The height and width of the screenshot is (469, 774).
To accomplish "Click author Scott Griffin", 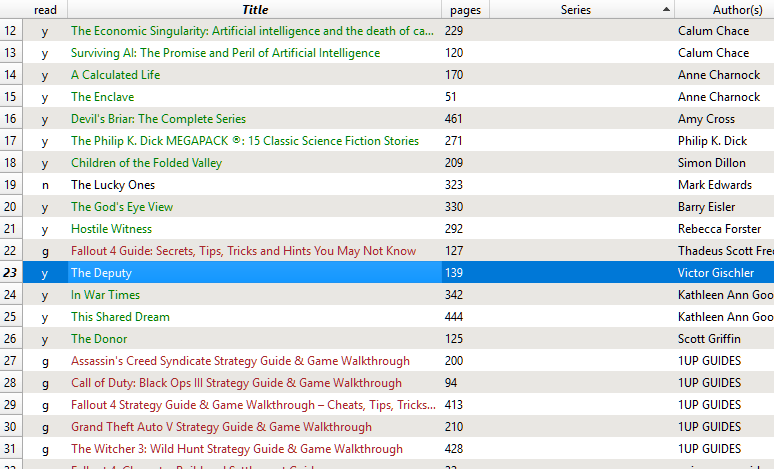I will [x=709, y=339].
